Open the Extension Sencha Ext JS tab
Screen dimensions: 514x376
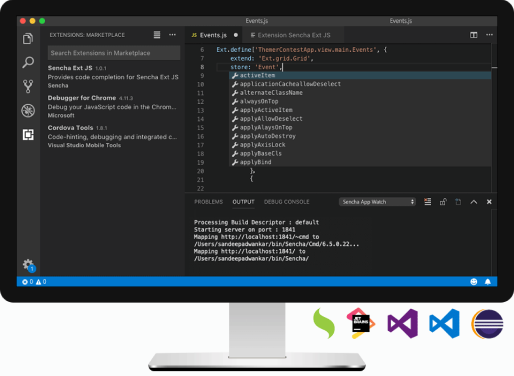(290, 35)
